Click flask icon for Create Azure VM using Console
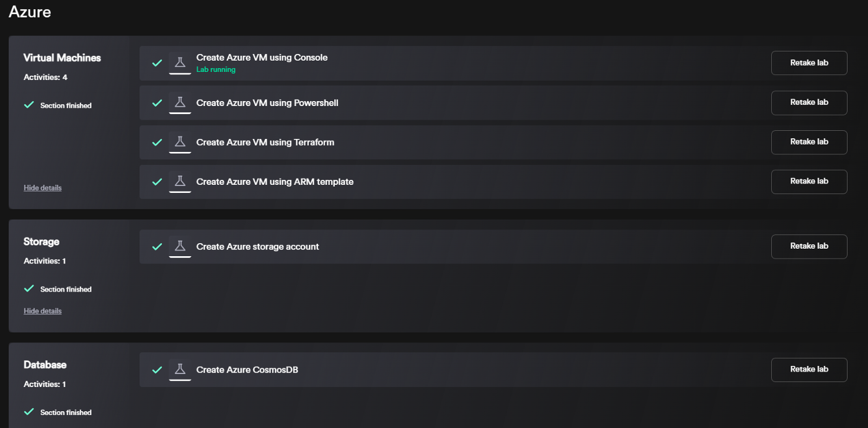Viewport: 868px width, 428px height. (x=180, y=63)
